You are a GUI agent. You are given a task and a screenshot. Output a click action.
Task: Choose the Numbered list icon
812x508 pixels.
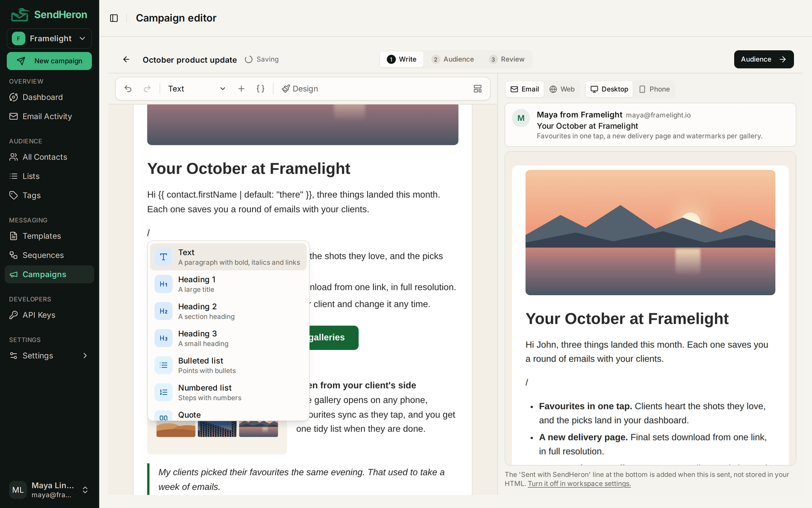point(163,392)
